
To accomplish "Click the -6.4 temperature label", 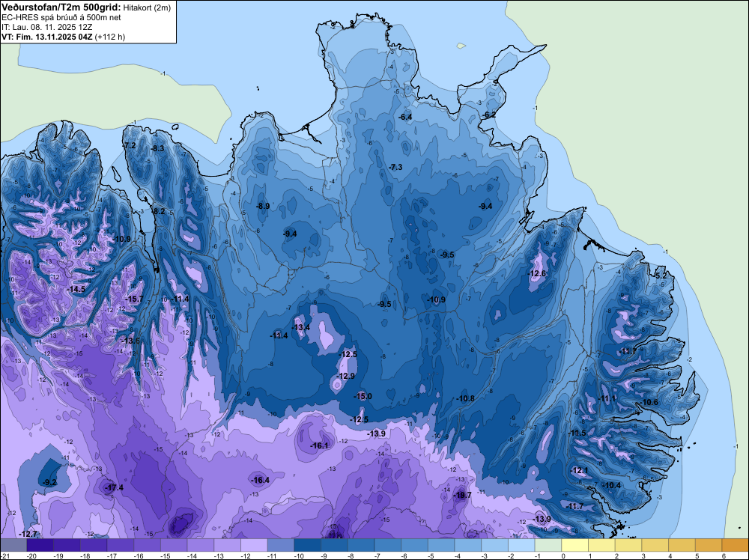I will click(405, 117).
